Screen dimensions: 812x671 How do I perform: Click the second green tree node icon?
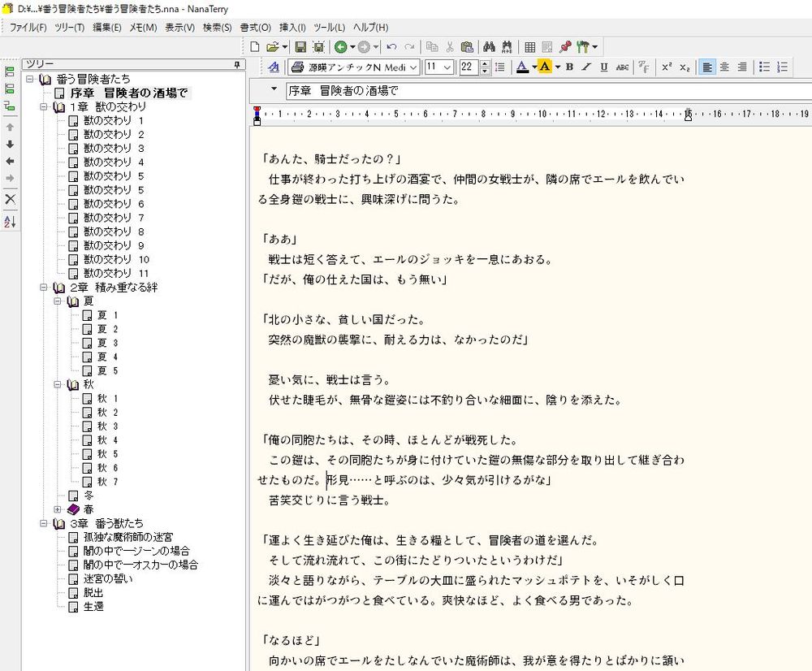pos(10,89)
